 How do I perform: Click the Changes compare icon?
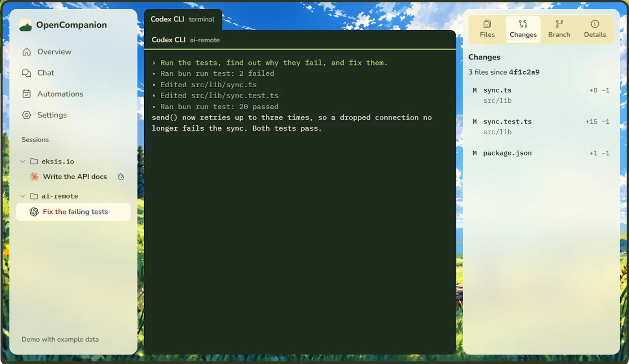(x=523, y=24)
